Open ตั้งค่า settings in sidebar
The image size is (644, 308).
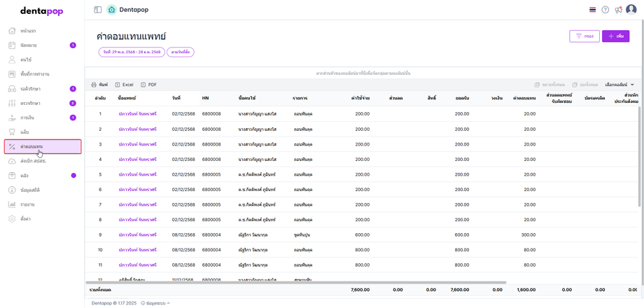coord(25,219)
